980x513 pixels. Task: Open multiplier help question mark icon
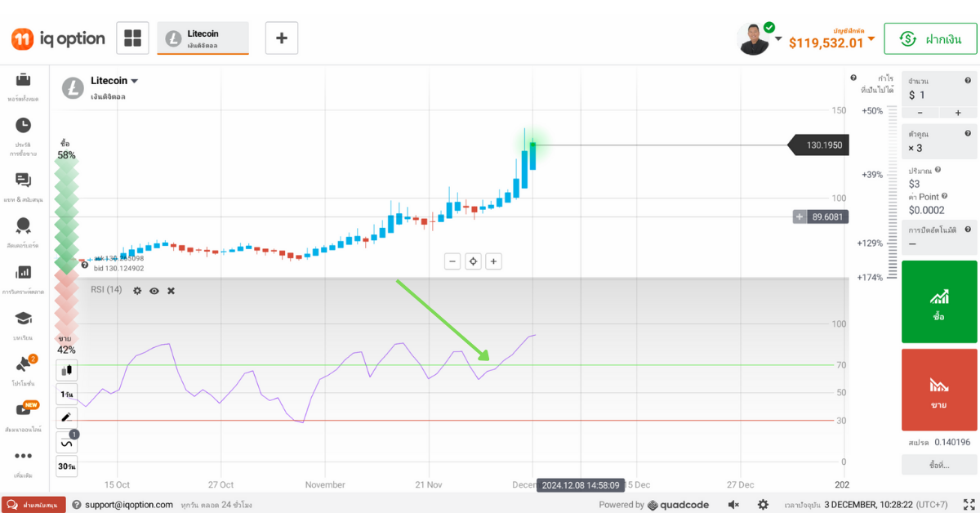pos(967,132)
